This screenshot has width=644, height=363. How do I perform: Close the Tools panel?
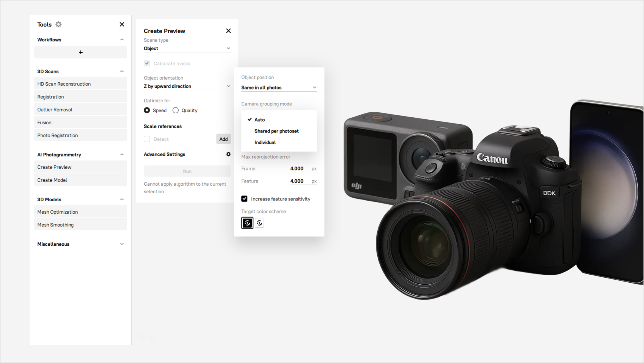(122, 24)
